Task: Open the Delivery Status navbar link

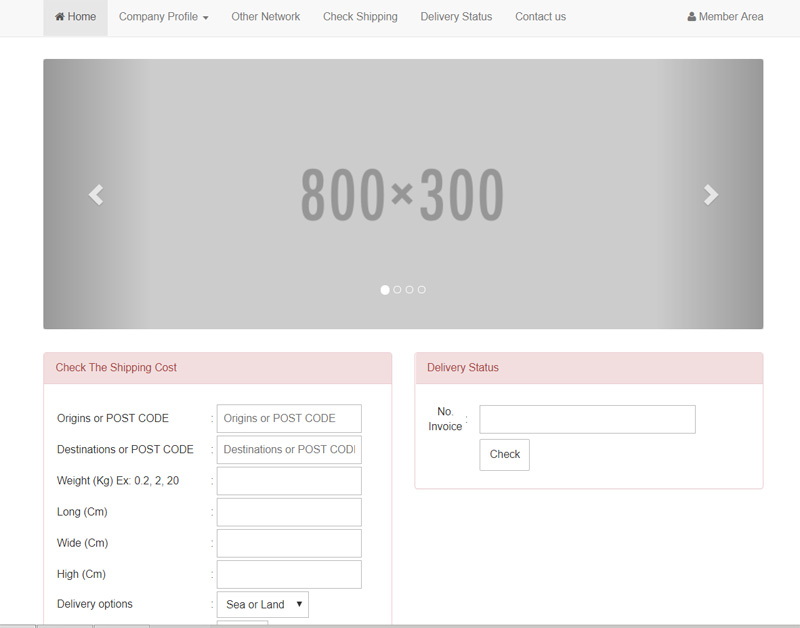Action: pyautogui.click(x=456, y=17)
